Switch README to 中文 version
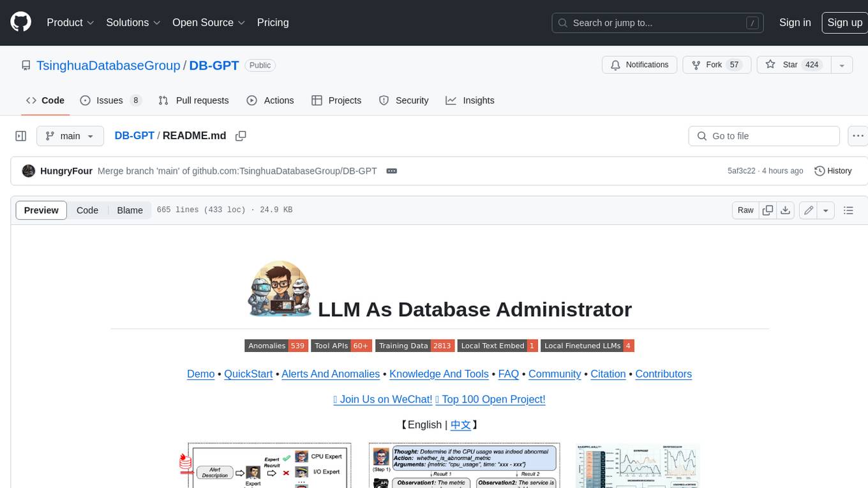This screenshot has width=868, height=488. (x=461, y=425)
